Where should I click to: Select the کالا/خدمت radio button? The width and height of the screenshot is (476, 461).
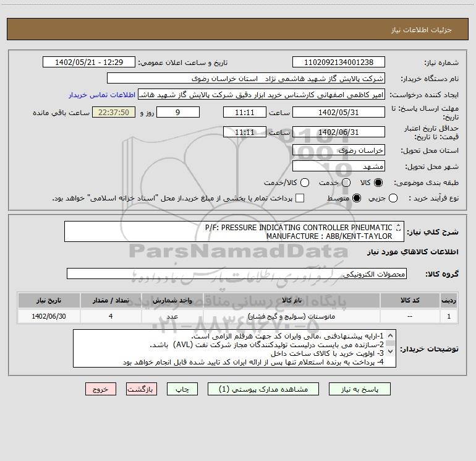(x=305, y=183)
